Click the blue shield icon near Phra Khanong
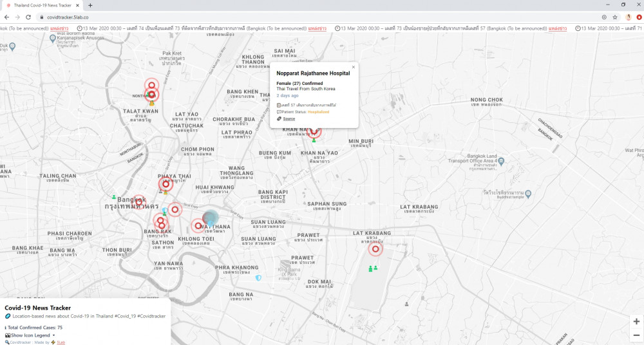 pyautogui.click(x=258, y=278)
